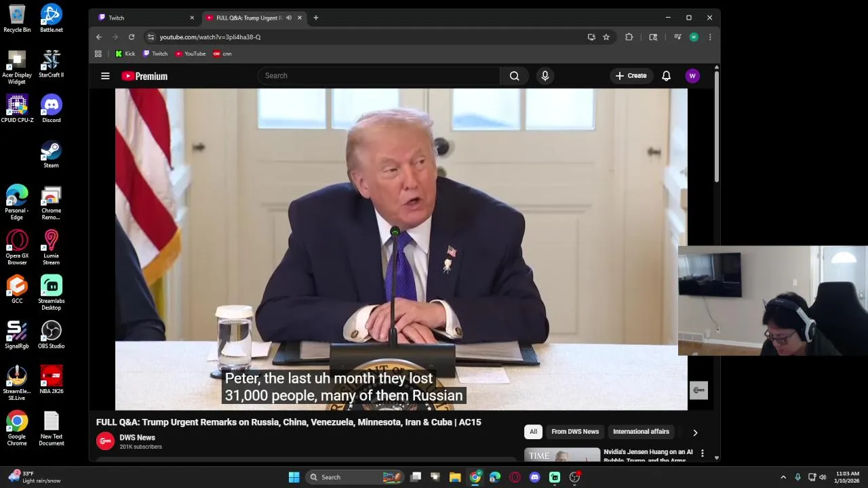Click the Windows taskbar Search box

(354, 477)
